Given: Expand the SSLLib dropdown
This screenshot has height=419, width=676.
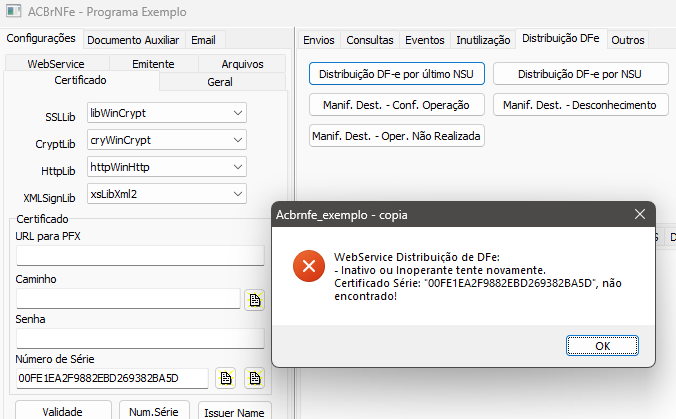Looking at the screenshot, I should 238,113.
